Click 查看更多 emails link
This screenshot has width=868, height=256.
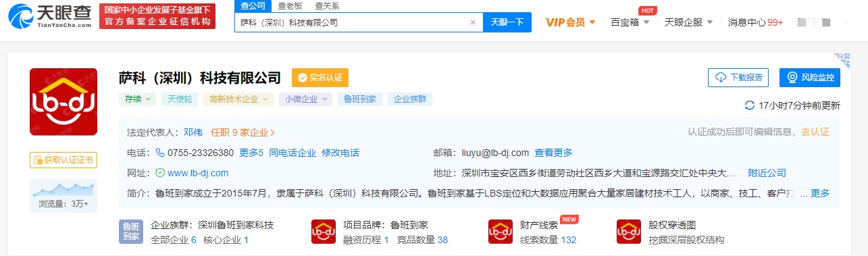coord(553,153)
